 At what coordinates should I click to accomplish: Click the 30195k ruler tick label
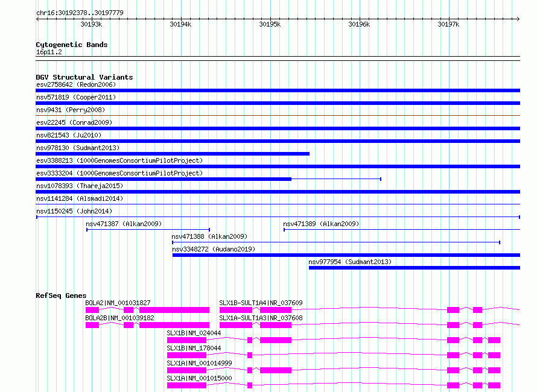pos(270,24)
